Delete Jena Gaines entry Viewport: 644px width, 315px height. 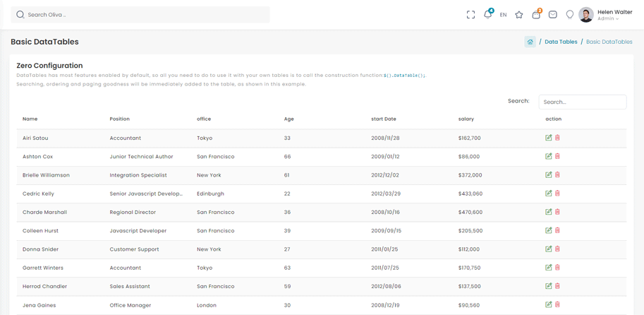(x=557, y=304)
